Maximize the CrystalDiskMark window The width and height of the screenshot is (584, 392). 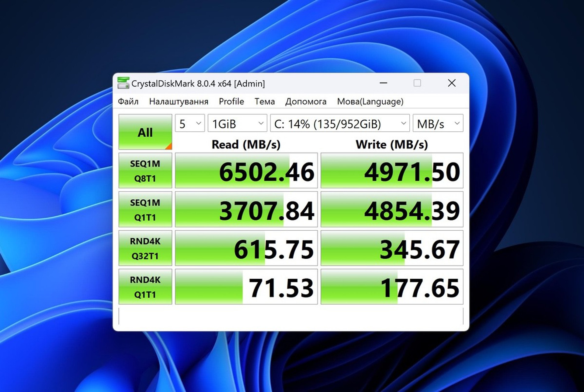pyautogui.click(x=417, y=83)
